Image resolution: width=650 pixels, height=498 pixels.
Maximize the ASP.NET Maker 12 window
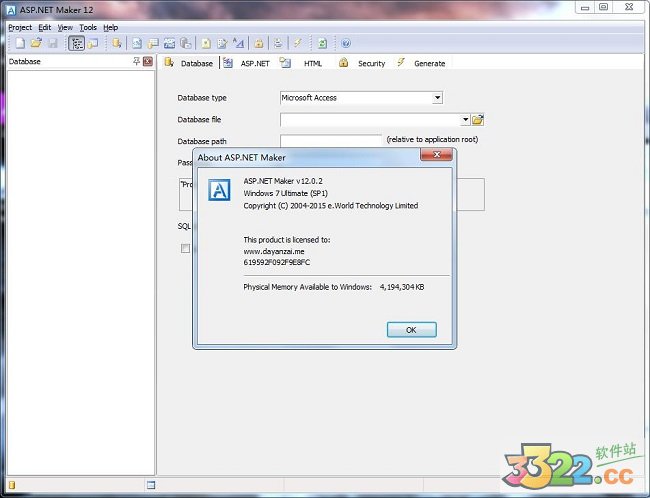tap(604, 7)
